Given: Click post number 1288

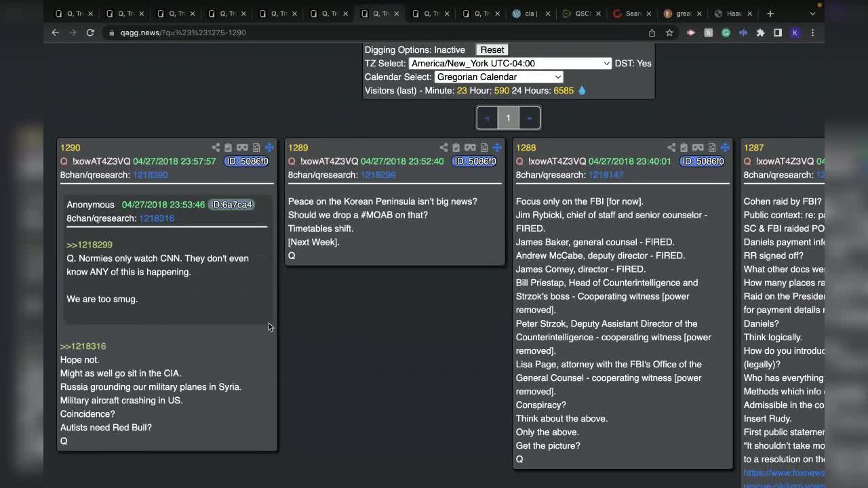Looking at the screenshot, I should (x=526, y=147).
